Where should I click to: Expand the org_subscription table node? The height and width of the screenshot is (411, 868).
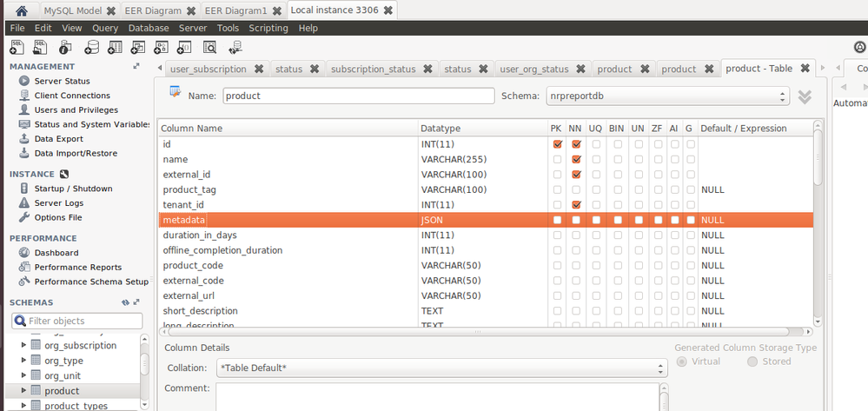pyautogui.click(x=23, y=345)
